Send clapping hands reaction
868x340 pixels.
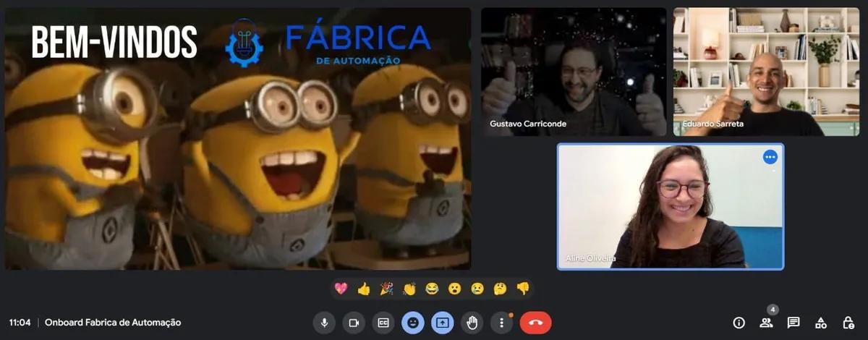409,289
